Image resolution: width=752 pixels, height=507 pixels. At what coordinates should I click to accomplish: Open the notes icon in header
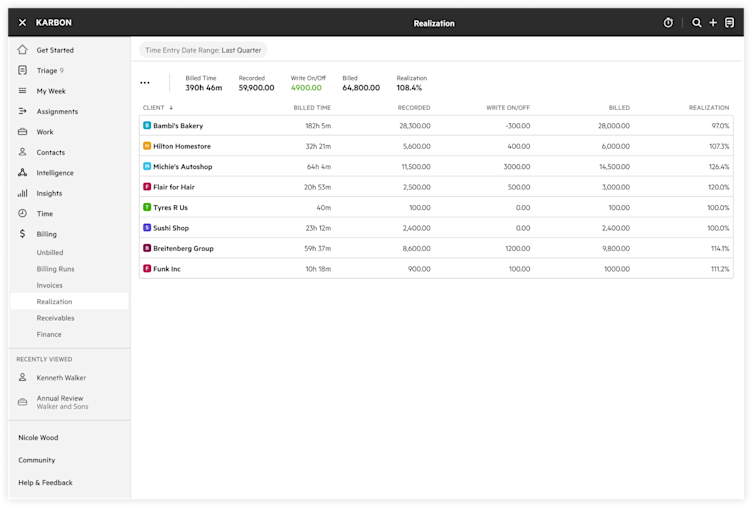click(x=729, y=23)
